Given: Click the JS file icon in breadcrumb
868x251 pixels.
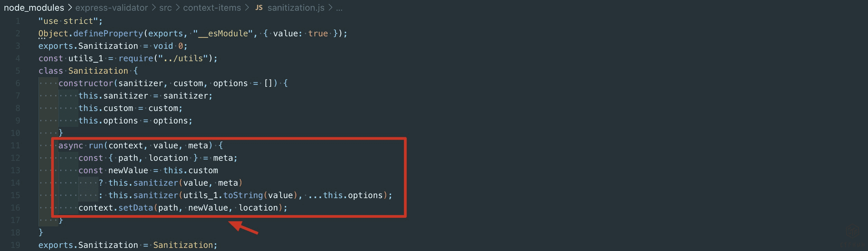Looking at the screenshot, I should click(x=259, y=8).
